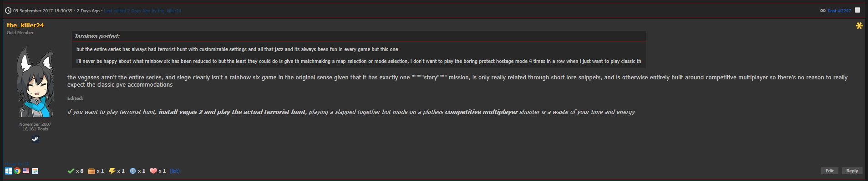
Task: Click the Reply button
Action: (x=852, y=171)
